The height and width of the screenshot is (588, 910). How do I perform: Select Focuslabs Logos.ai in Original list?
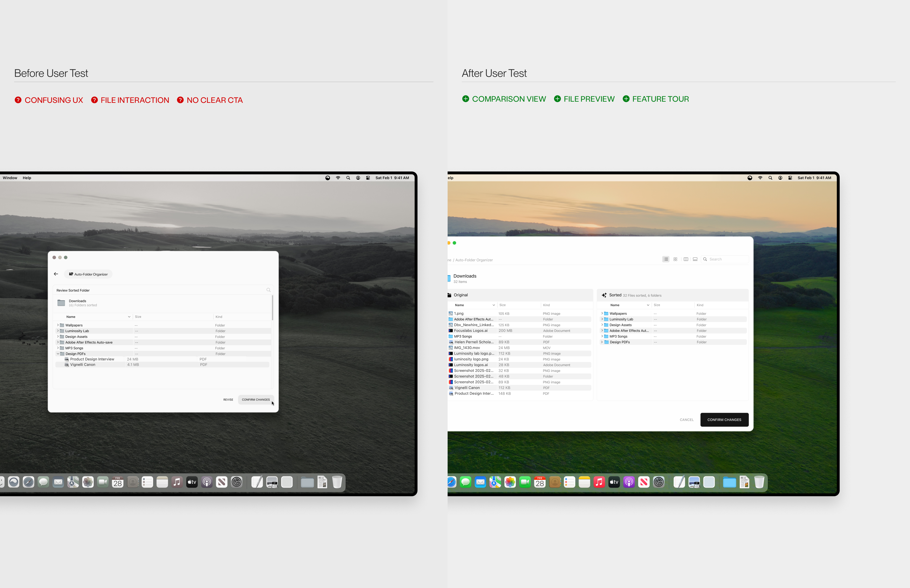(x=519, y=331)
